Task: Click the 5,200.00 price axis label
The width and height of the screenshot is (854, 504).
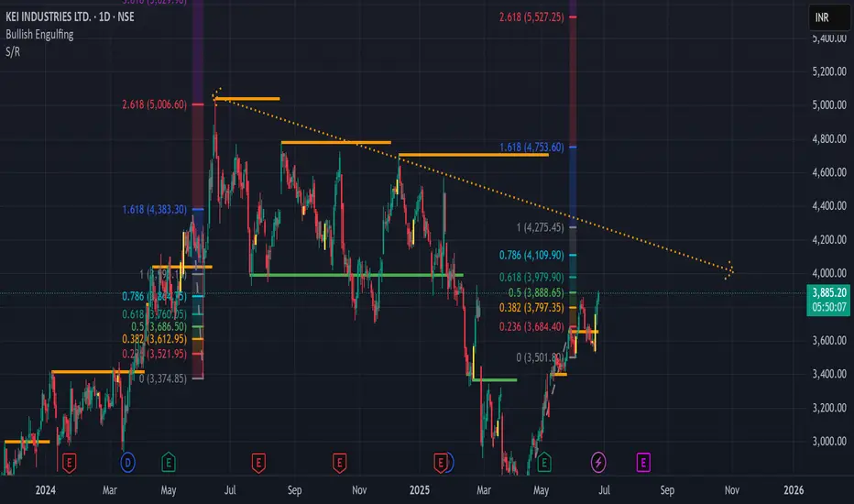Action: (x=829, y=71)
